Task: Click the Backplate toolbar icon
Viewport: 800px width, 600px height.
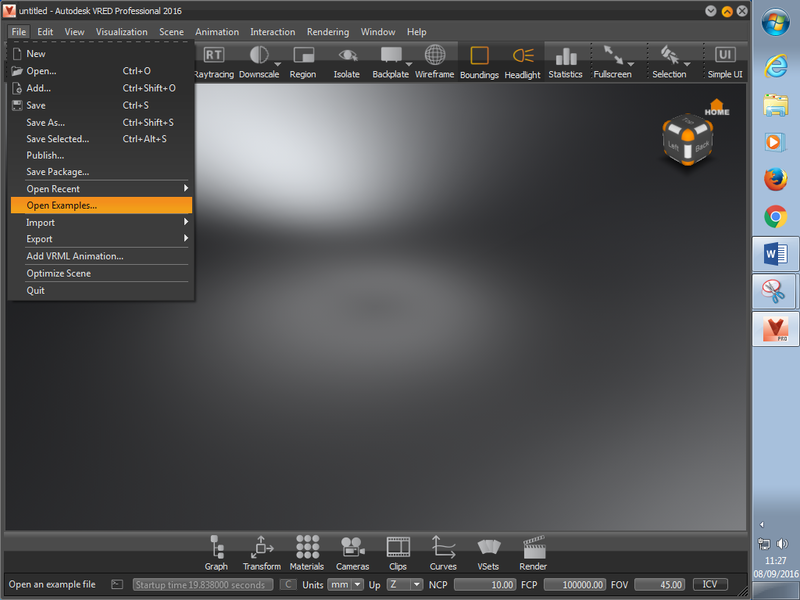Action: click(391, 55)
